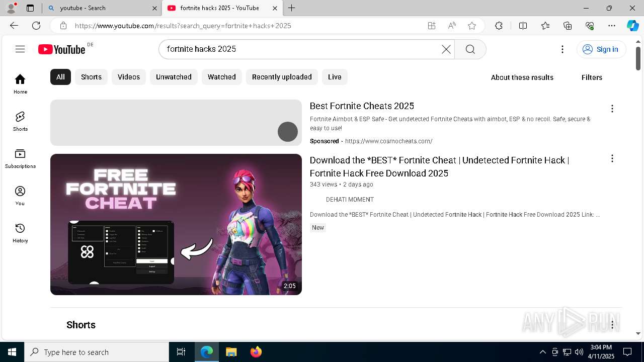Open the app-available icon in address bar
644x362 pixels.
click(x=432, y=26)
